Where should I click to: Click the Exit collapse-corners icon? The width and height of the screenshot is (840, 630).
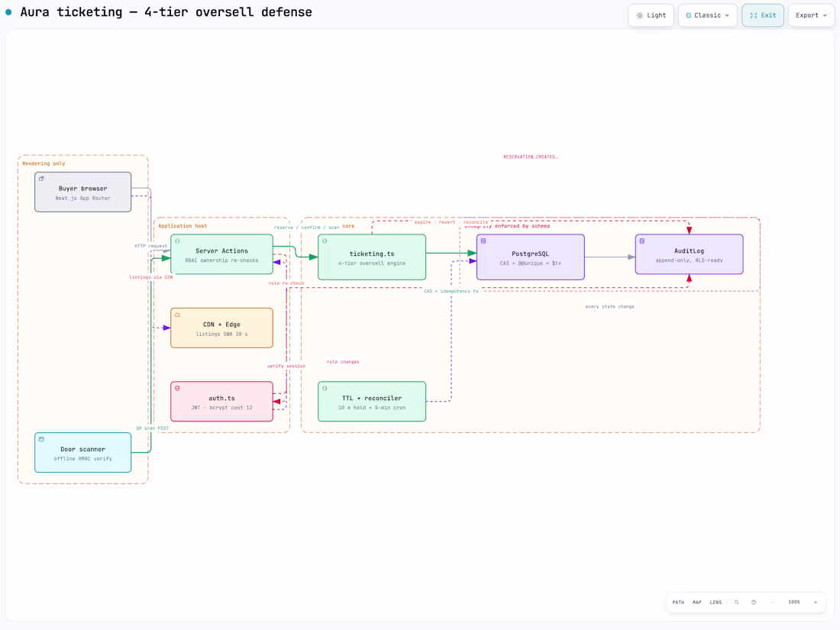pyautogui.click(x=754, y=15)
